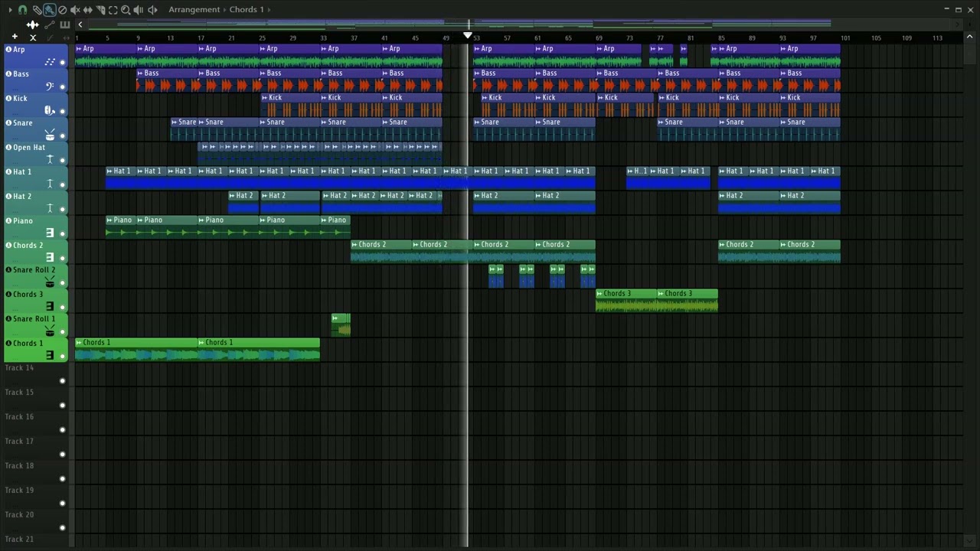Expand arrow after Chords 1 breadcrumb

[269, 10]
